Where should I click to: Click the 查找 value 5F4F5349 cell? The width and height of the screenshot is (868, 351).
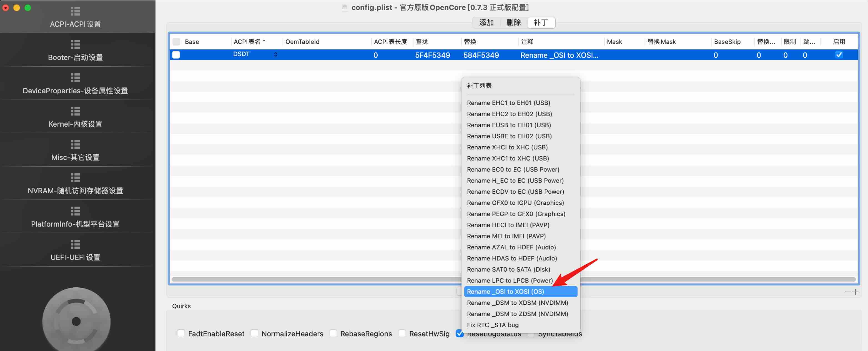pyautogui.click(x=432, y=55)
